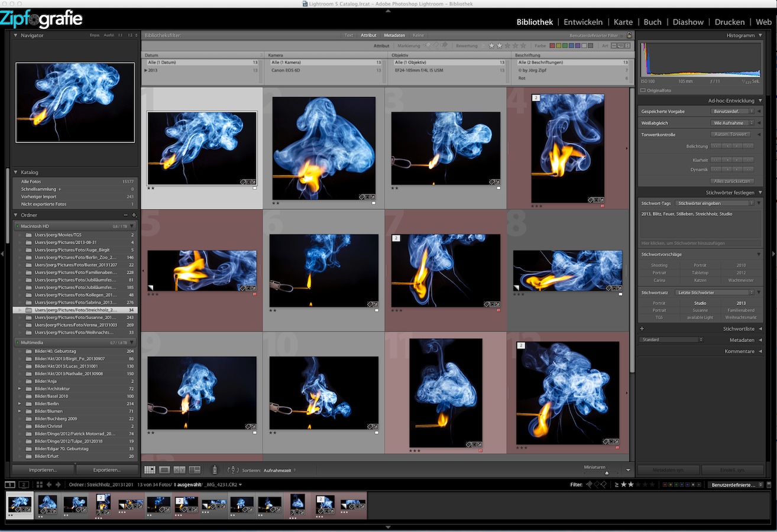
Task: Select the Streichholz folder in Ordner
Action: 75,310
